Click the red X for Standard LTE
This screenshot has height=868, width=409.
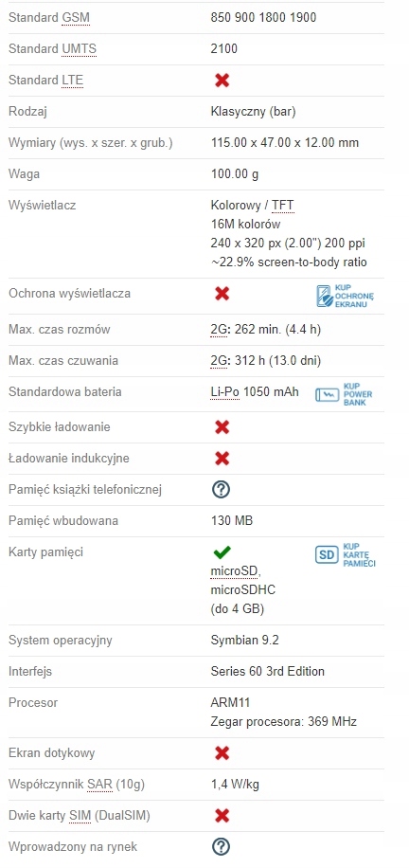coord(222,81)
